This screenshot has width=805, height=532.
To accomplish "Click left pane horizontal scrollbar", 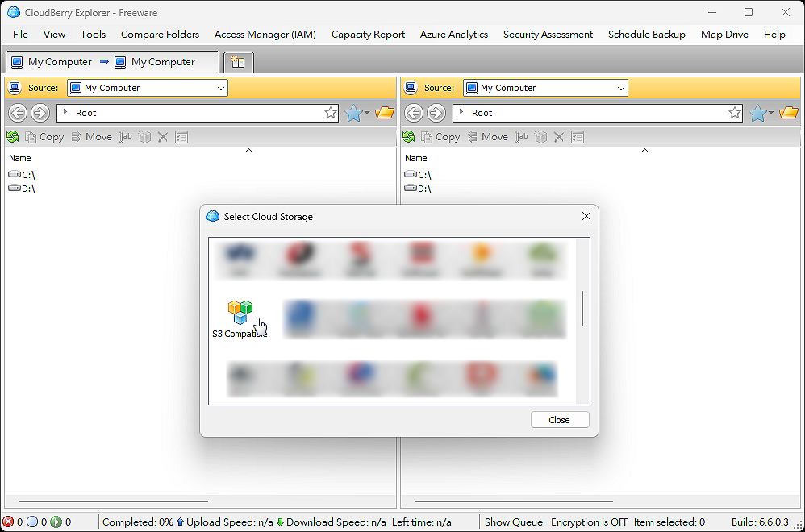I will (x=114, y=501).
